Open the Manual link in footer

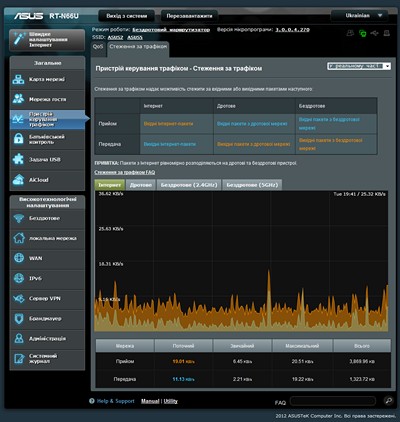[x=150, y=401]
